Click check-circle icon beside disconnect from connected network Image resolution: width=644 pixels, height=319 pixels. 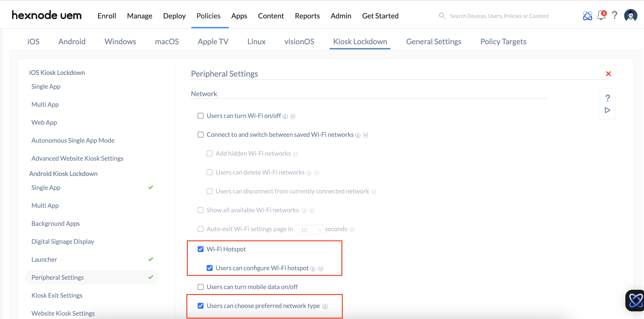point(374,192)
